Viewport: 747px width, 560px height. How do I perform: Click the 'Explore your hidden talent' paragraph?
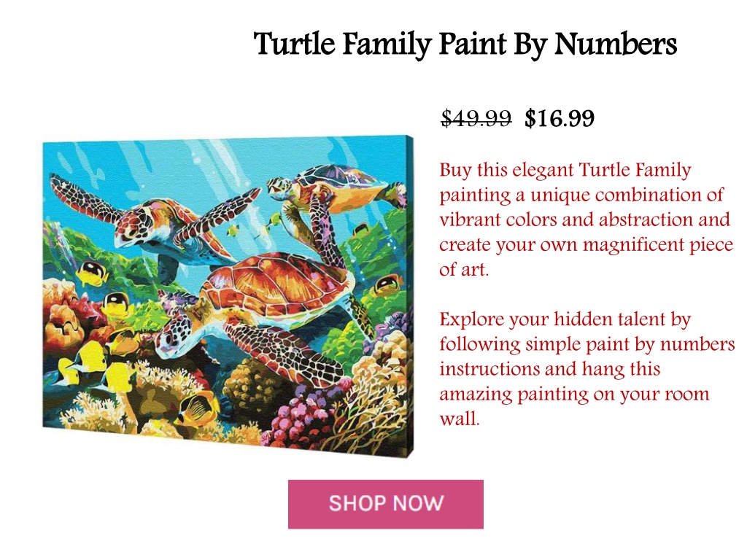[587, 368]
